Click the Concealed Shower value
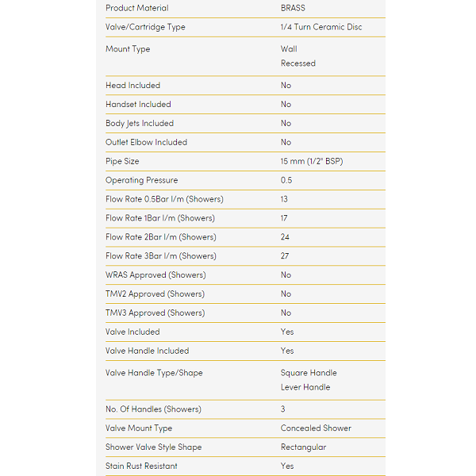 tap(316, 428)
